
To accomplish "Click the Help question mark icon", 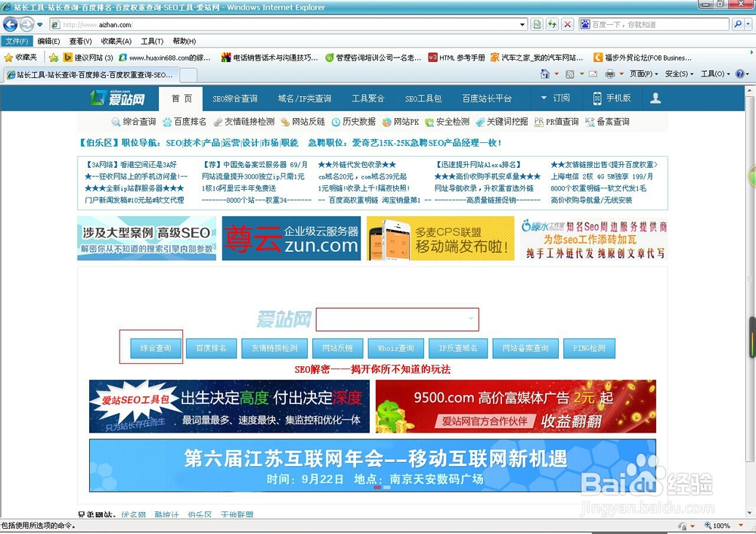I will (739, 74).
